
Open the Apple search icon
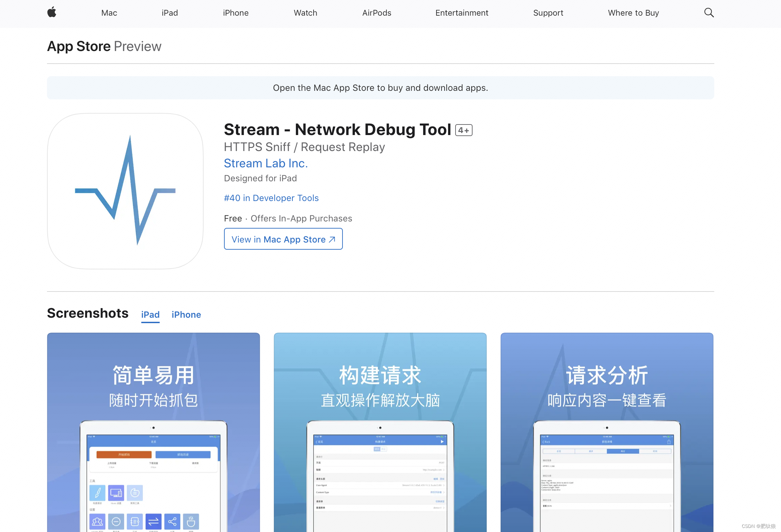[x=709, y=13]
